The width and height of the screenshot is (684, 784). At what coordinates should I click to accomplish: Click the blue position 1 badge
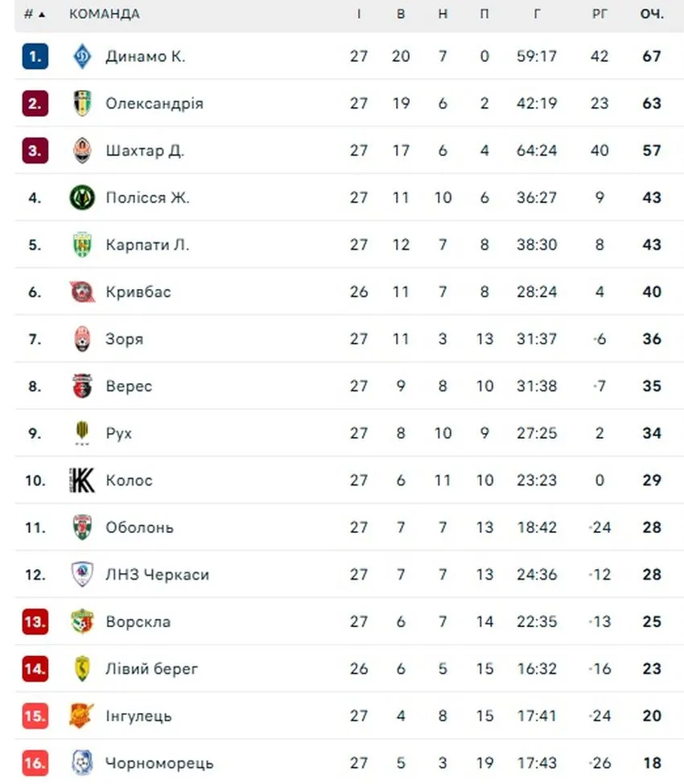[x=35, y=56]
